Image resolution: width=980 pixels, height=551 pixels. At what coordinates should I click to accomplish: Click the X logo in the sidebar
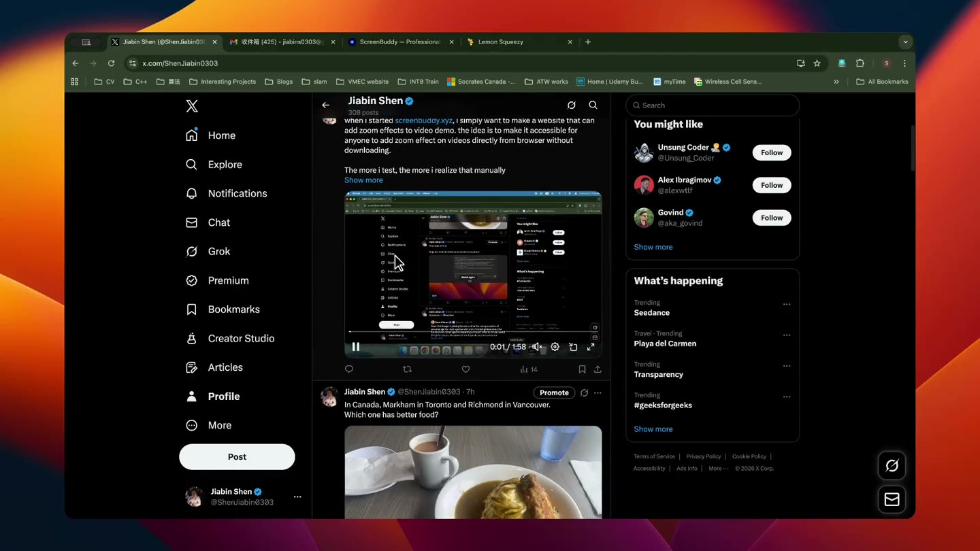point(192,106)
